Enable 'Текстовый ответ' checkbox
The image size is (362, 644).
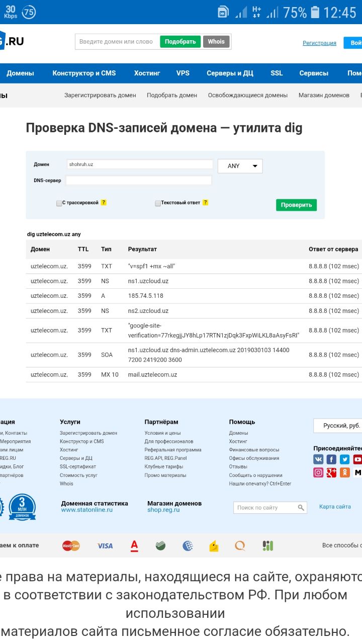coord(158,203)
